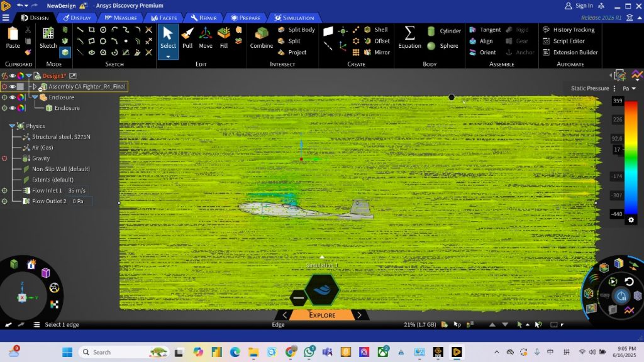Viewport: 644px width, 362px height.
Task: Open the Simulation ribbon tab
Action: [x=293, y=18]
